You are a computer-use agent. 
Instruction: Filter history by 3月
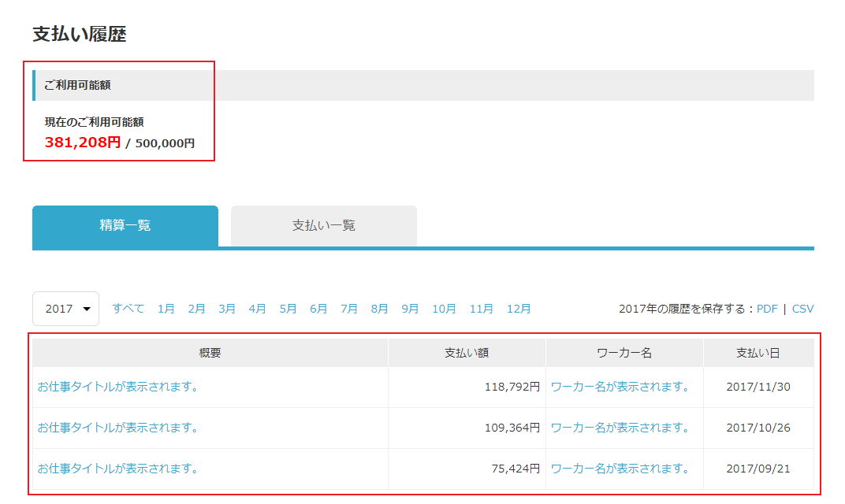point(227,309)
